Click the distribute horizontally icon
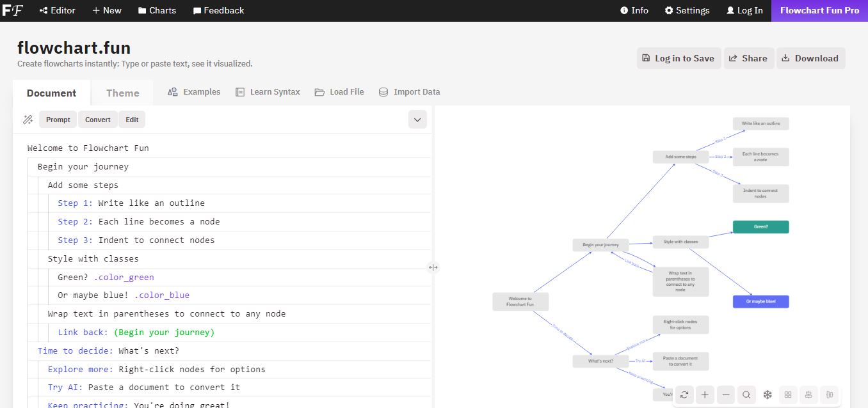Screen dimensions: 868x408 coord(830,395)
